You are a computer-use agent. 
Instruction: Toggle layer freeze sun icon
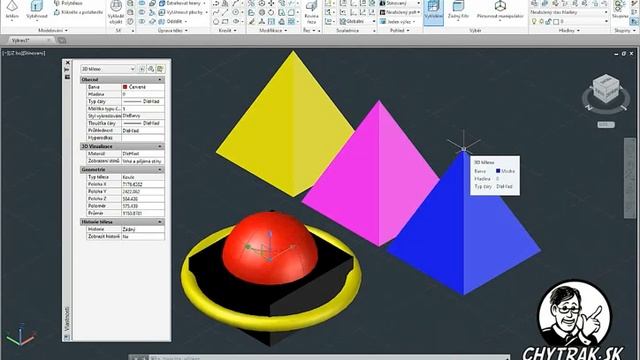[x=541, y=21]
